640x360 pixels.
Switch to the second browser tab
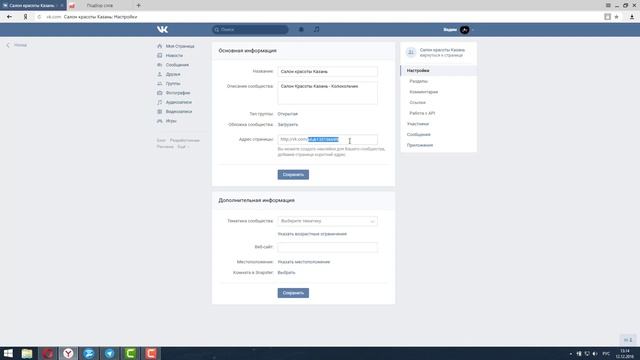click(99, 6)
